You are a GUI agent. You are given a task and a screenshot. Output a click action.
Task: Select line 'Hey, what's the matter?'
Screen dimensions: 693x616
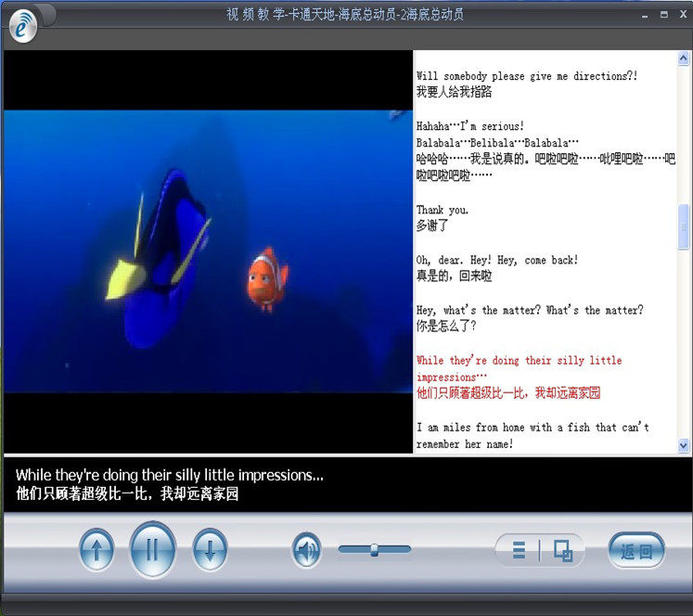pos(479,310)
